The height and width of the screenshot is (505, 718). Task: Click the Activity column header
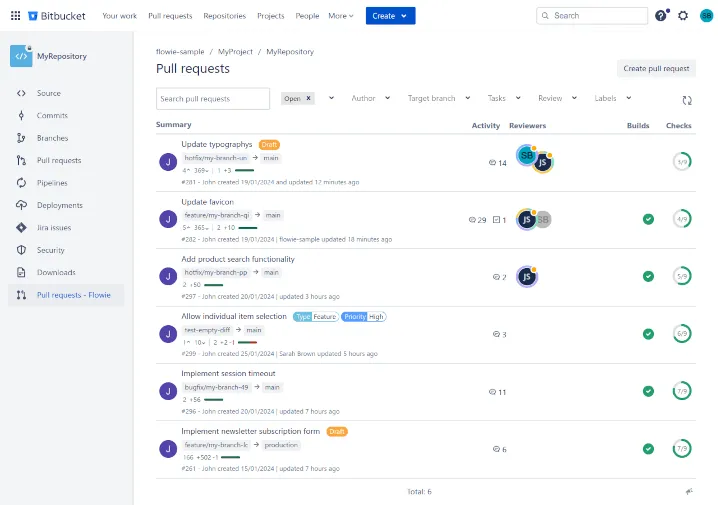(485, 125)
